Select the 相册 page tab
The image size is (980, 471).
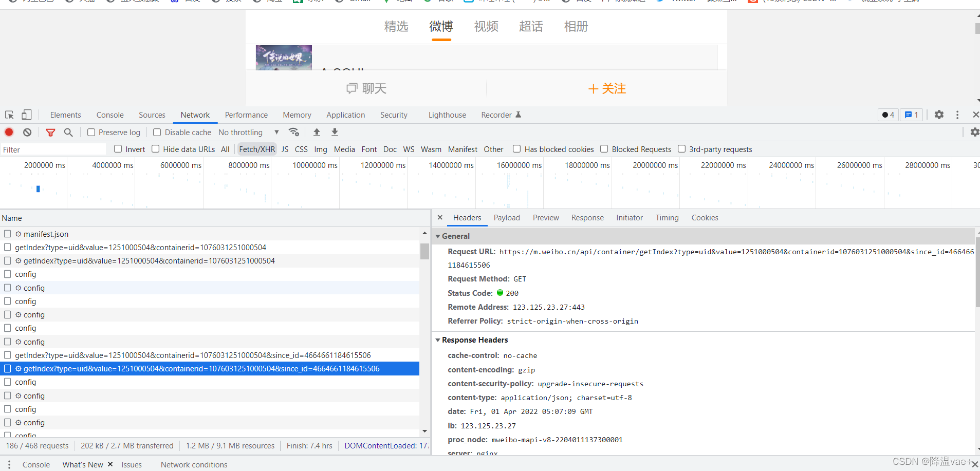tap(576, 26)
